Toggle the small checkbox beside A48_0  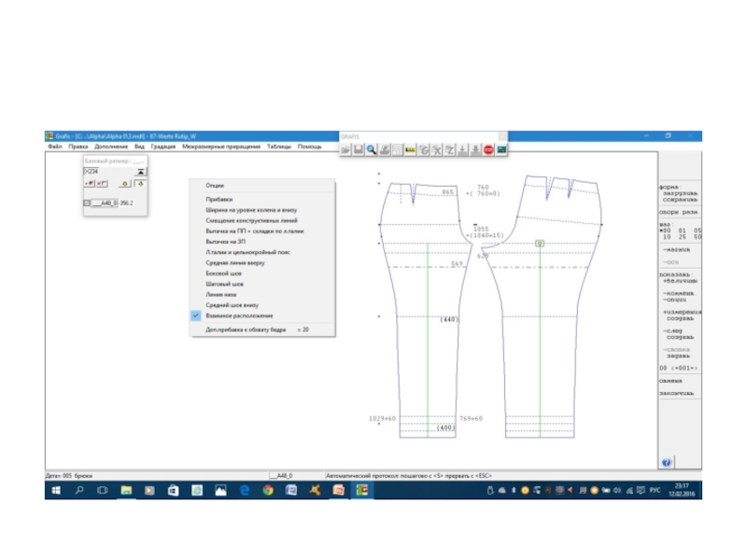tap(88, 203)
